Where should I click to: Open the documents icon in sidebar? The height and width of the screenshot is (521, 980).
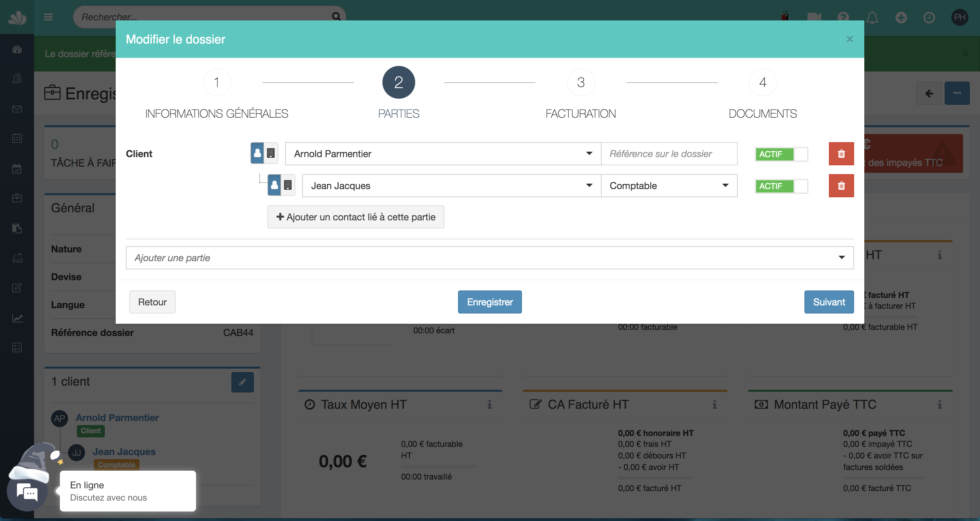pos(17,228)
